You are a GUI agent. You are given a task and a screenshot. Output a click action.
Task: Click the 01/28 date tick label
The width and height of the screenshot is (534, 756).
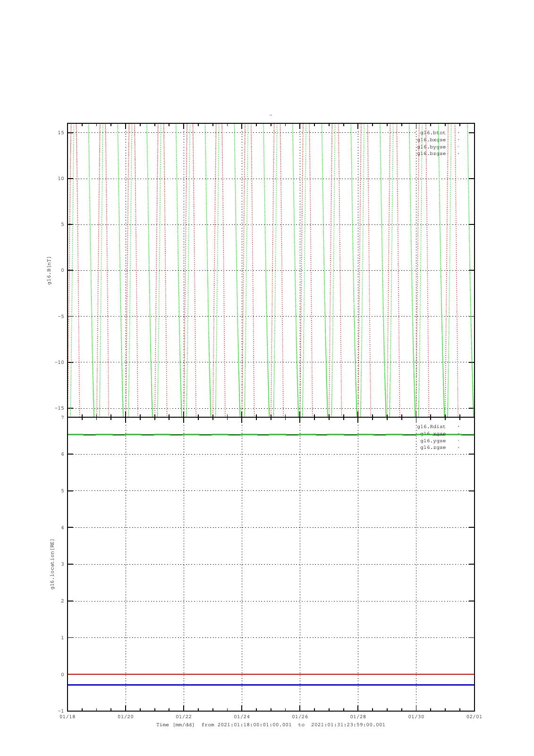(358, 717)
